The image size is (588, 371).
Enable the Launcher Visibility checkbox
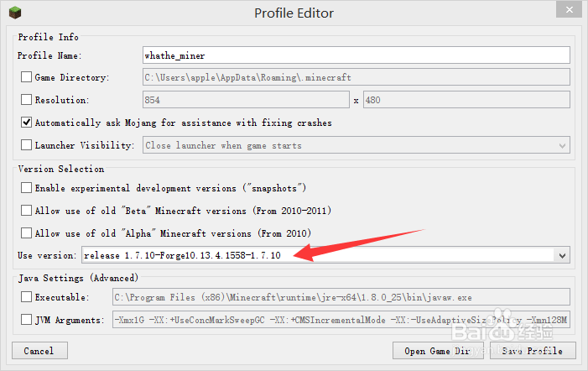coord(26,145)
